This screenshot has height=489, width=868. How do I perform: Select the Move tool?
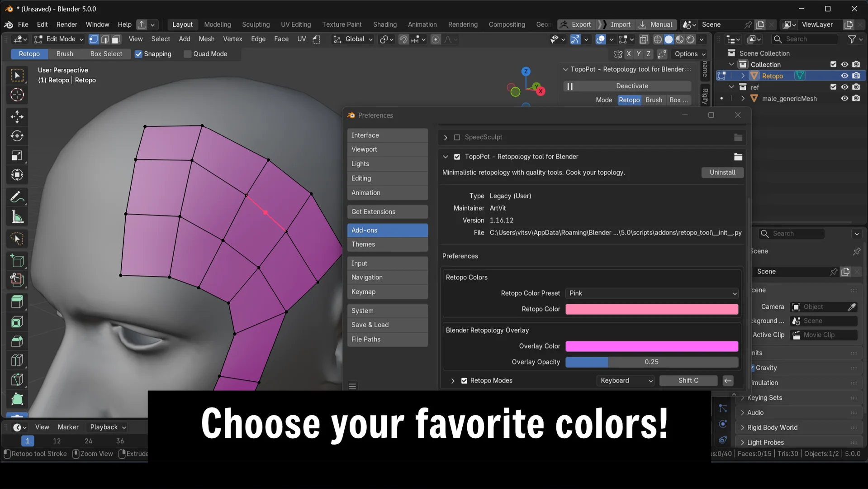pyautogui.click(x=17, y=116)
